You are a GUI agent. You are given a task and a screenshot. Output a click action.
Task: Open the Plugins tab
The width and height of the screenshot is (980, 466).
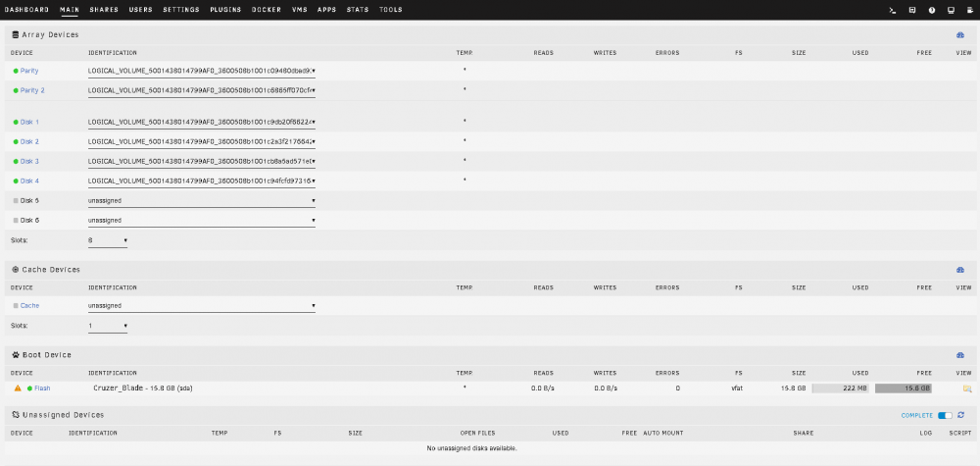point(225,10)
